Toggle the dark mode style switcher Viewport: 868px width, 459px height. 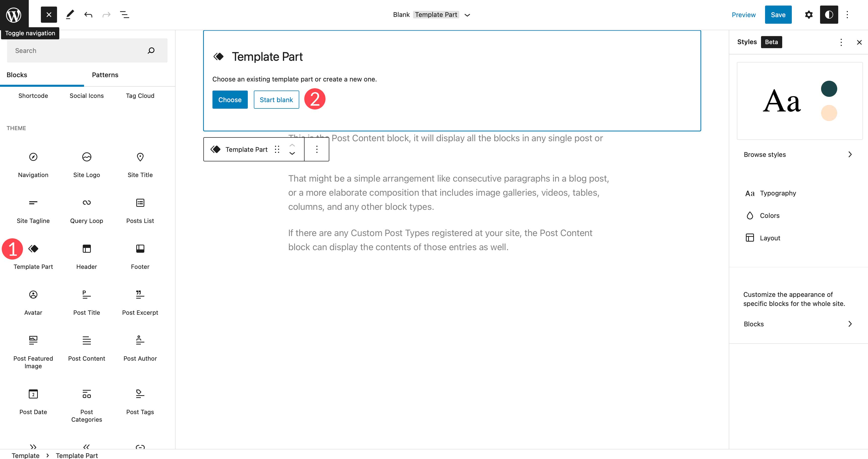(828, 14)
